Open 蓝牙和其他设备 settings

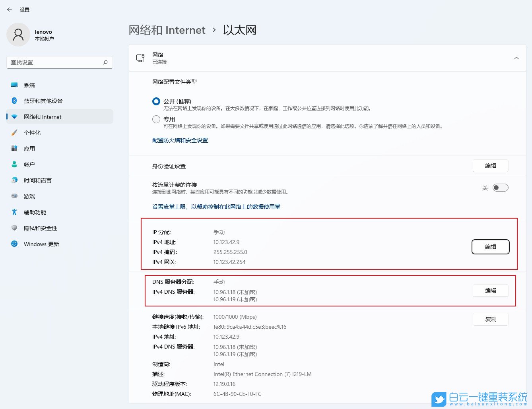14,101
